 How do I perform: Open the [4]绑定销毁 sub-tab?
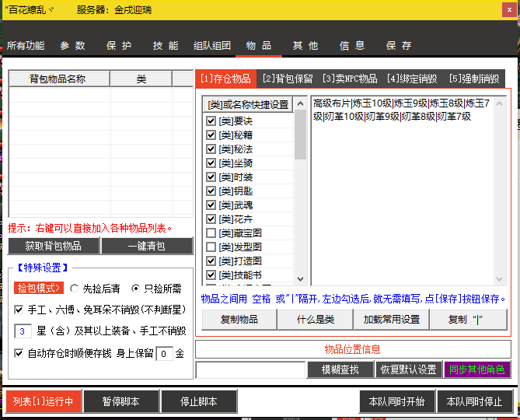[412, 79]
